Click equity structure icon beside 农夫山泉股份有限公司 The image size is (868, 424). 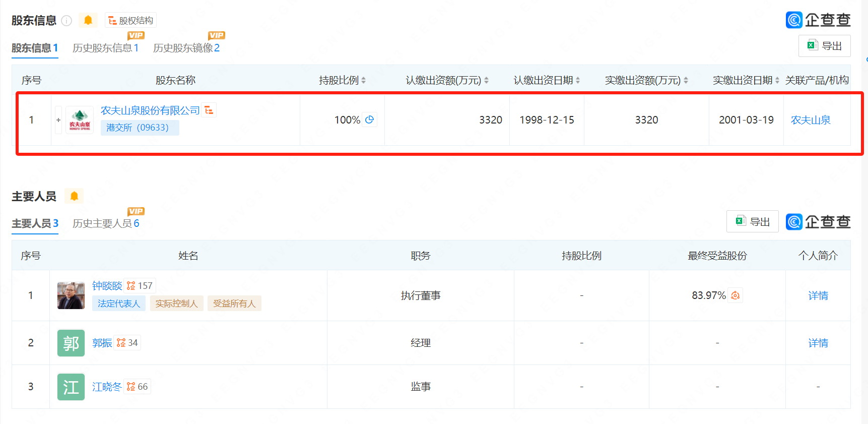click(209, 110)
